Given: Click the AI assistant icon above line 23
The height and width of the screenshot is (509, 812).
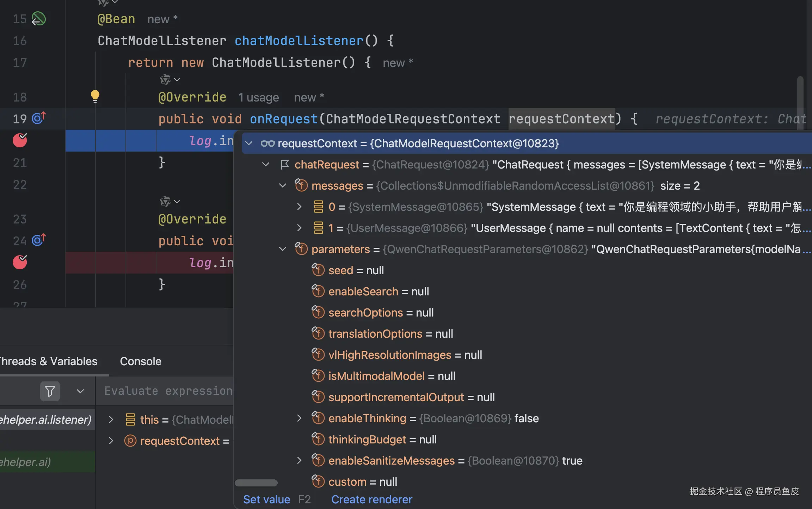Looking at the screenshot, I should (165, 202).
